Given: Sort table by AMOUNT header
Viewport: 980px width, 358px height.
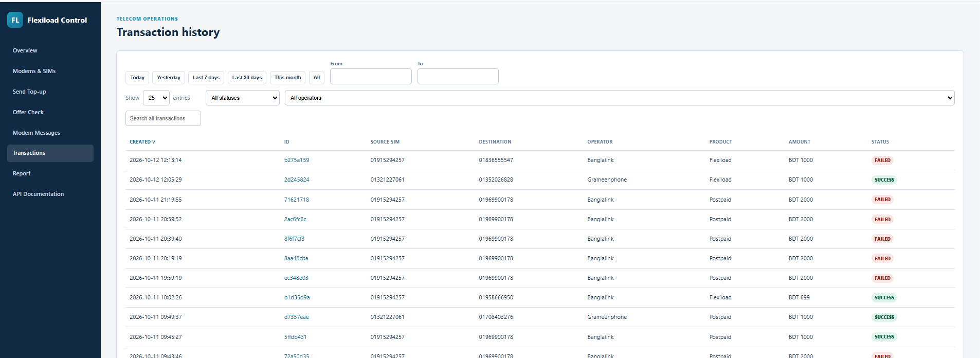Looking at the screenshot, I should (800, 142).
